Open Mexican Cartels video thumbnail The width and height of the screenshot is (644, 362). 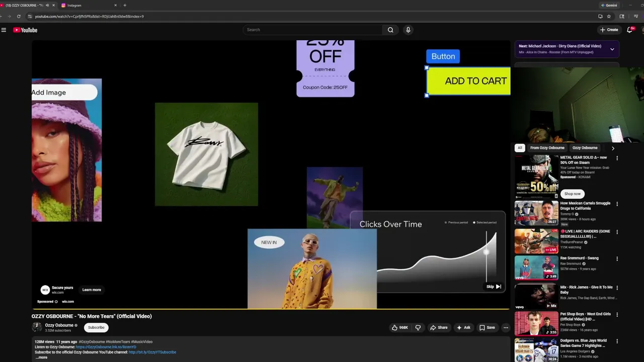(x=536, y=213)
